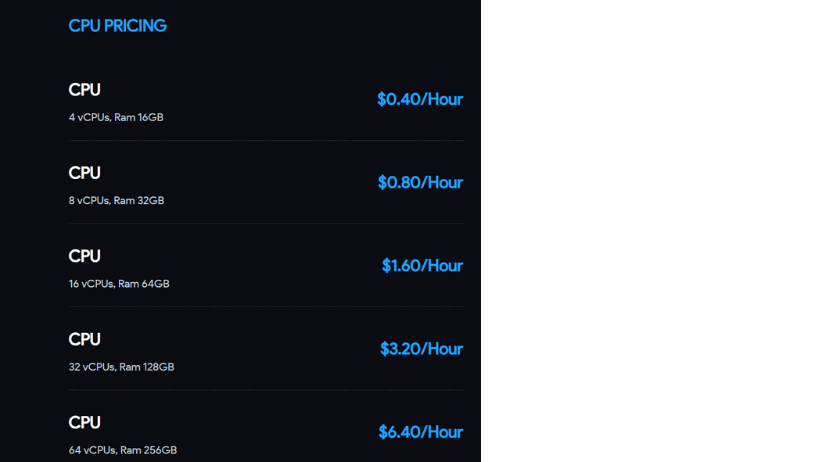This screenshot has width=820, height=462.
Task: Click CPU title above 64 vCPUs plan
Action: (x=84, y=423)
